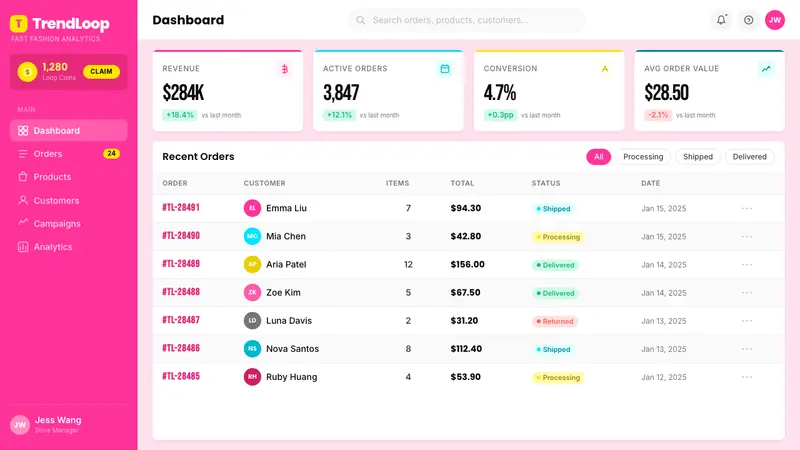Click Emma Liu's EL avatar
Screen dimensions: 800x450
click(252, 208)
